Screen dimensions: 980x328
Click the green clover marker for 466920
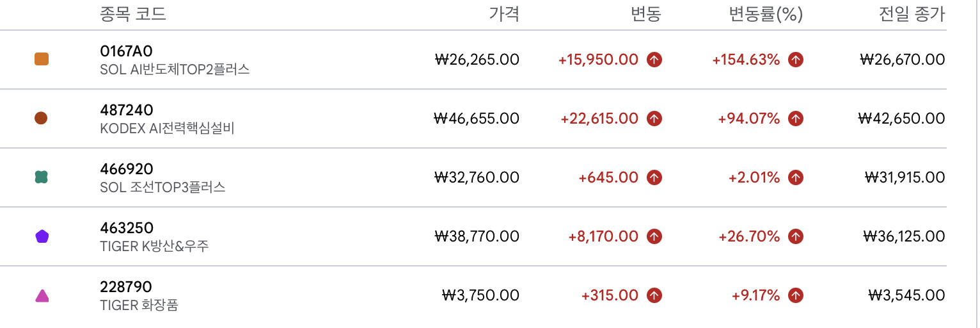pos(42,177)
